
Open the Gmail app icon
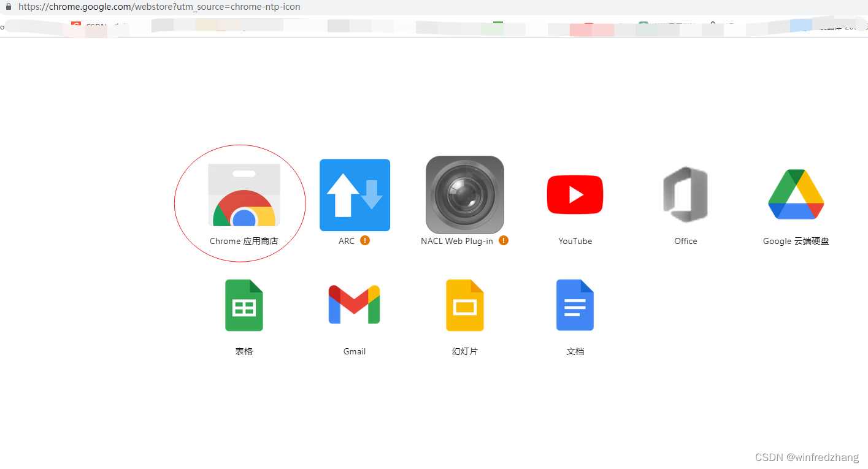(x=355, y=305)
